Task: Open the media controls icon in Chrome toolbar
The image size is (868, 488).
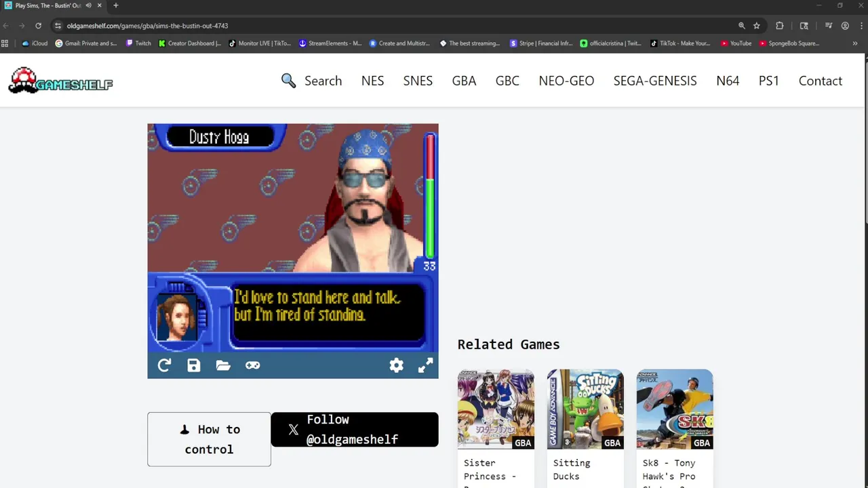Action: click(829, 26)
